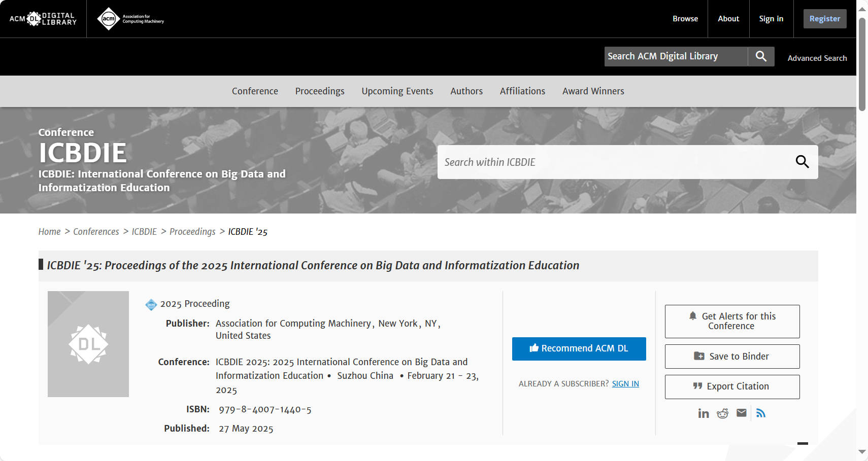868x461 pixels.
Task: Go to Conferences breadcrumb
Action: point(96,232)
